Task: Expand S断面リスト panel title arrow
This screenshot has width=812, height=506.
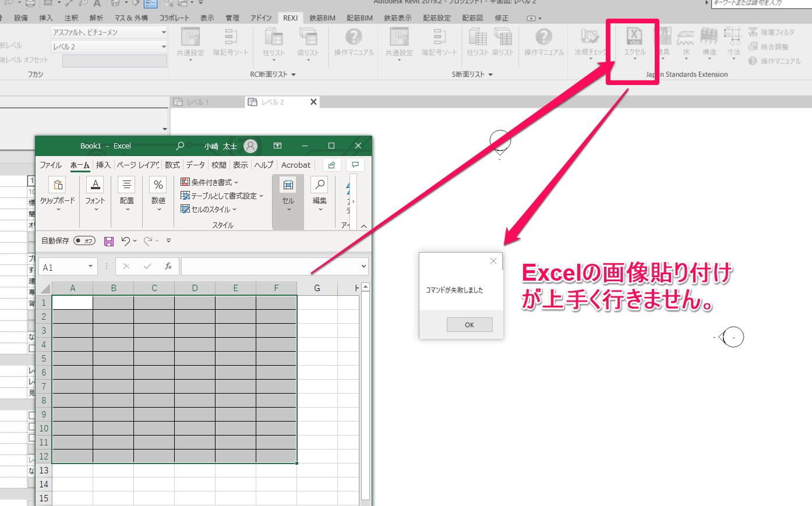Action: point(491,75)
